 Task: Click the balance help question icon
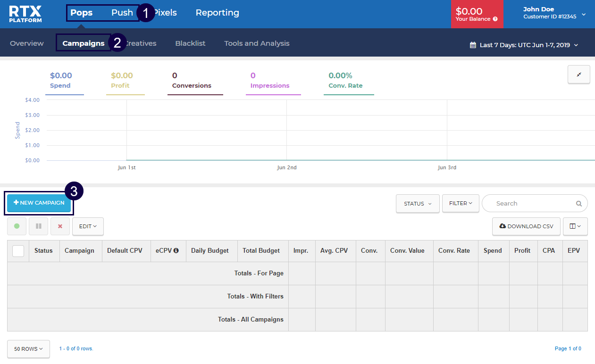[x=495, y=19]
